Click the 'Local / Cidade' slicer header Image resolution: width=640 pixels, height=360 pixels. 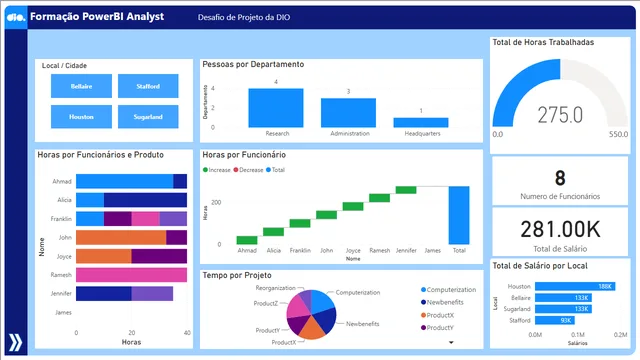(64, 66)
